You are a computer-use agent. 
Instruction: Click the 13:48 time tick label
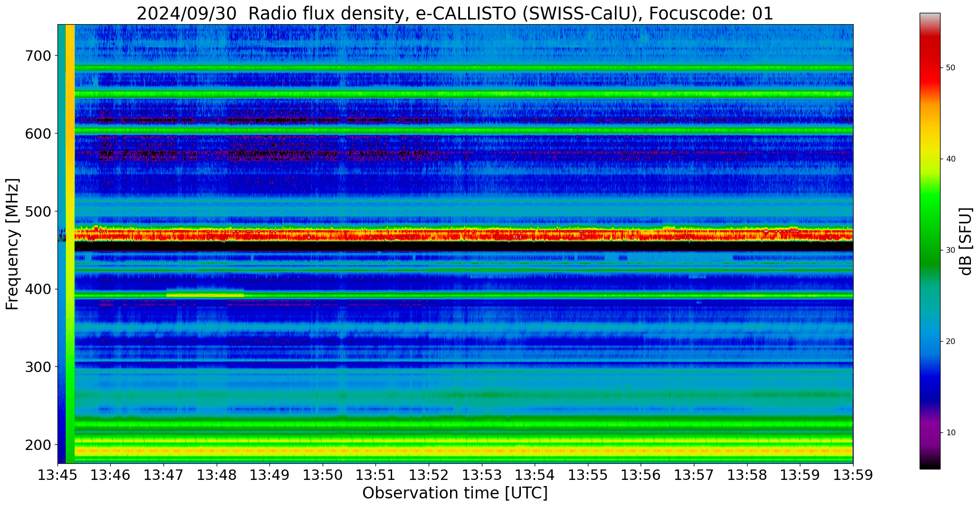(217, 475)
